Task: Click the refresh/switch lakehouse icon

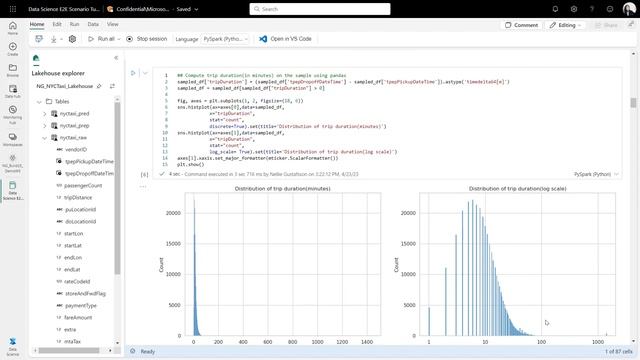Action: tap(112, 86)
